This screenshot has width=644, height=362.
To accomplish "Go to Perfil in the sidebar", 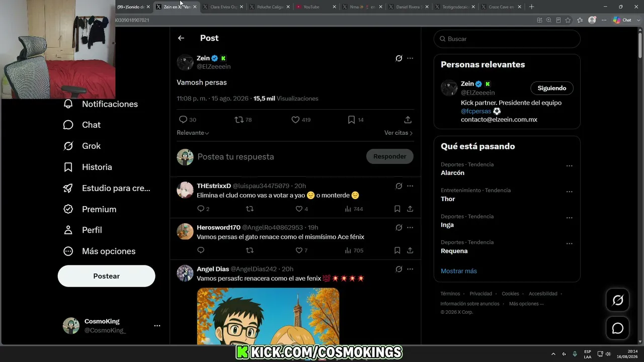I will [83, 230].
